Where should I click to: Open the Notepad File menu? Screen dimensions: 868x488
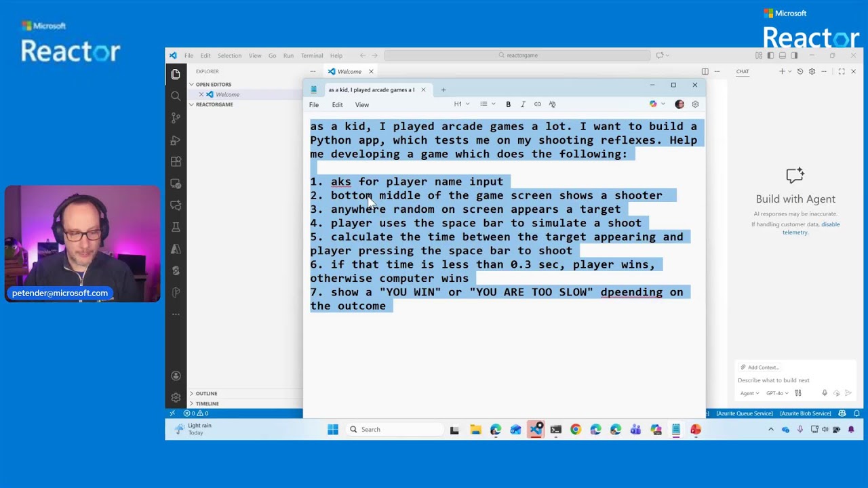(314, 105)
